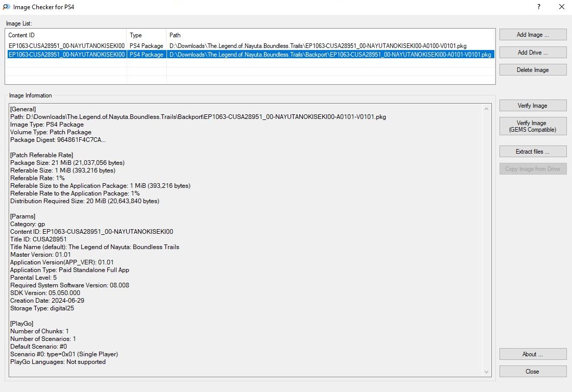Click the Title Name (default) line
The height and width of the screenshot is (392, 572).
pos(95,247)
